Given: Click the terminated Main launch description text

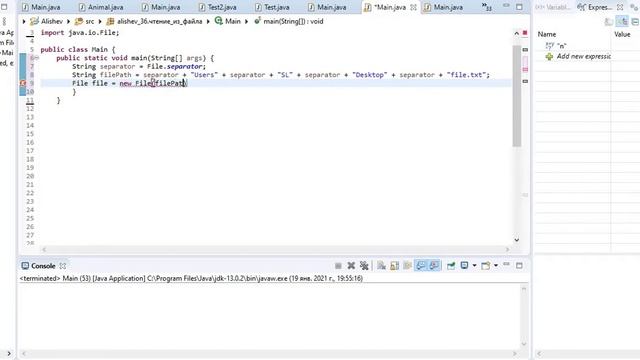Looking at the screenshot, I should (191, 278).
